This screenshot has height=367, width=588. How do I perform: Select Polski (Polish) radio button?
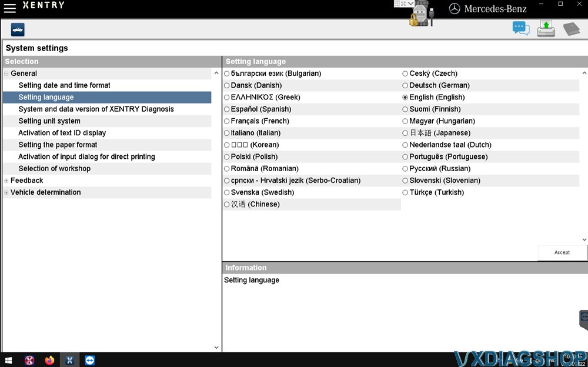226,157
